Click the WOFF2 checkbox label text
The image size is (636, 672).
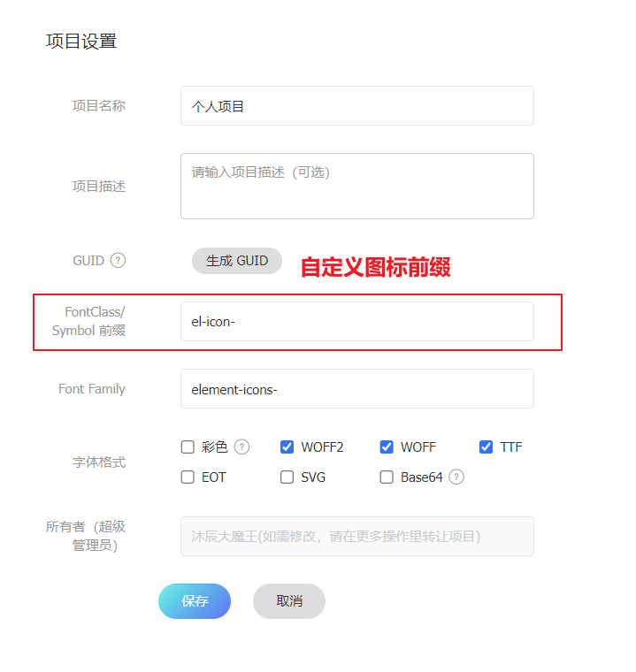[322, 447]
